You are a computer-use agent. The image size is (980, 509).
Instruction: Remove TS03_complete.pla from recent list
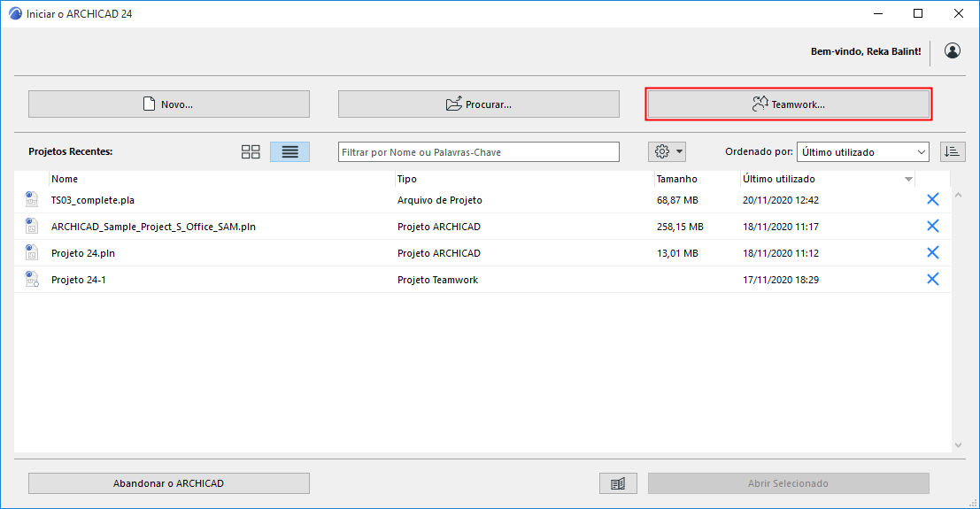932,199
